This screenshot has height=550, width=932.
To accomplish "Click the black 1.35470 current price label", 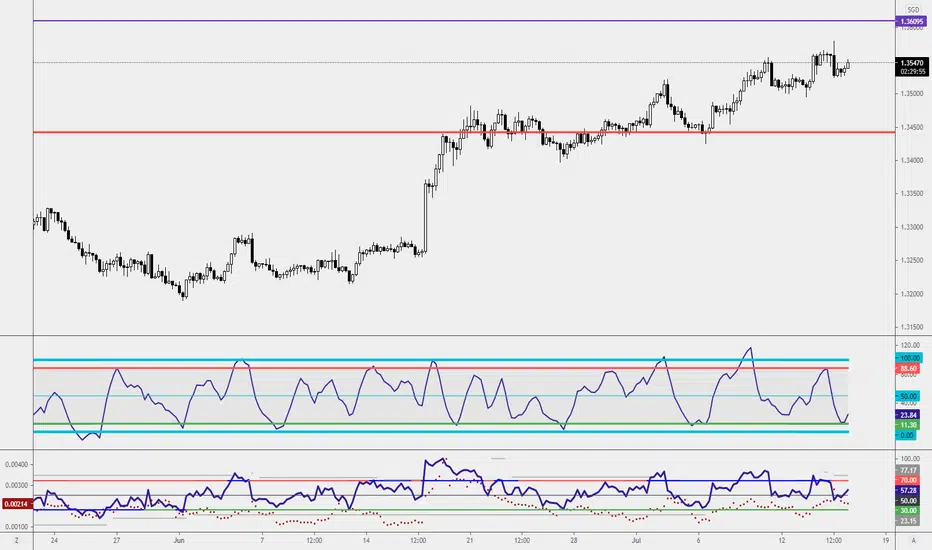I will (912, 67).
